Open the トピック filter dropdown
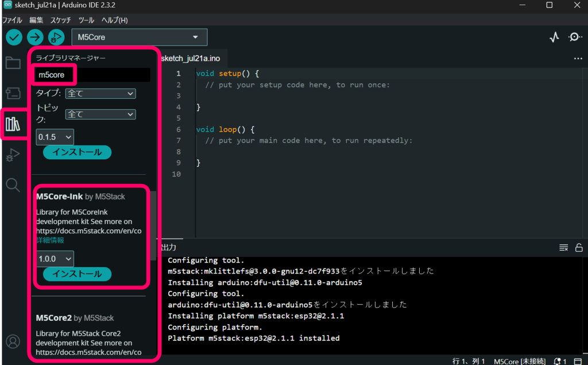Viewport: 588px width, 365px height. [x=100, y=114]
